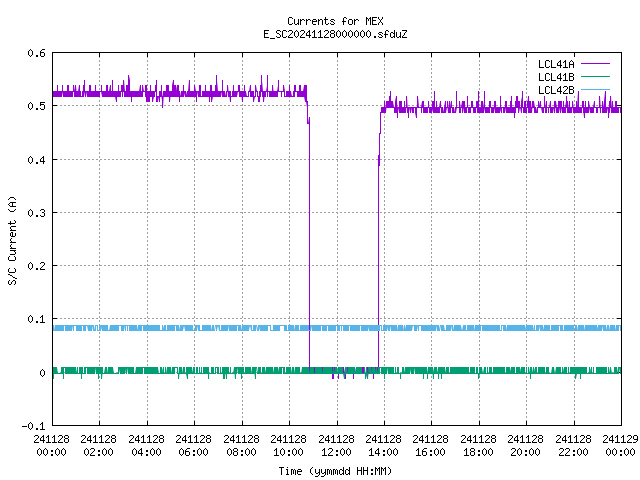Click the LCL41A legend label
This screenshot has height=480, width=640.
point(556,64)
